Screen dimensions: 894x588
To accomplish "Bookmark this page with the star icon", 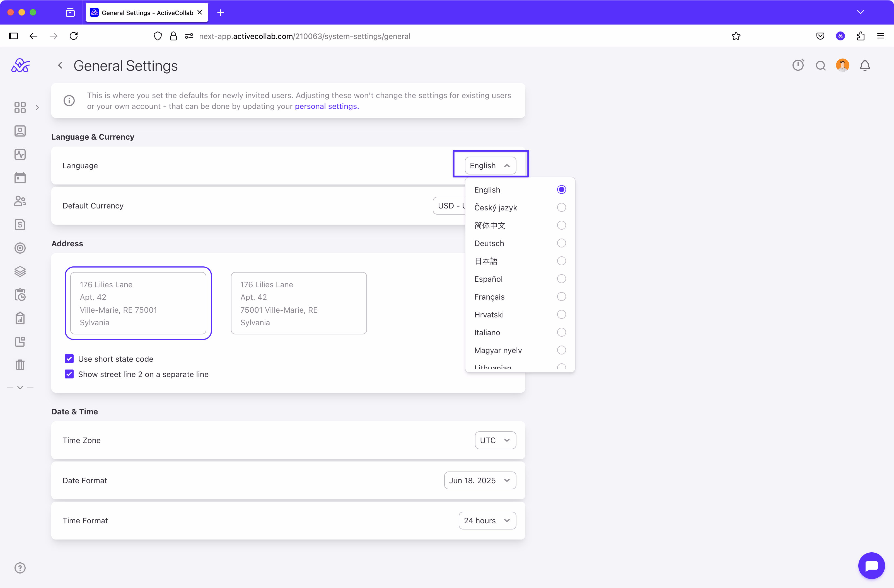I will pos(736,36).
